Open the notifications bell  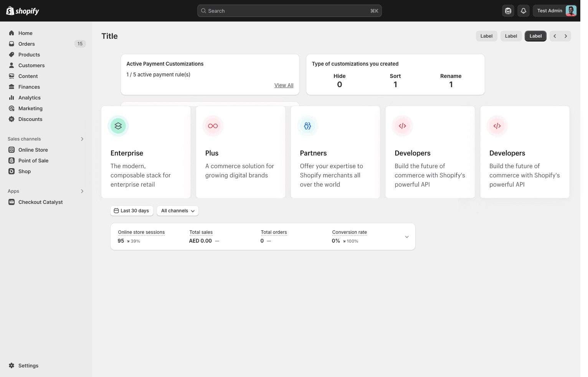523,11
